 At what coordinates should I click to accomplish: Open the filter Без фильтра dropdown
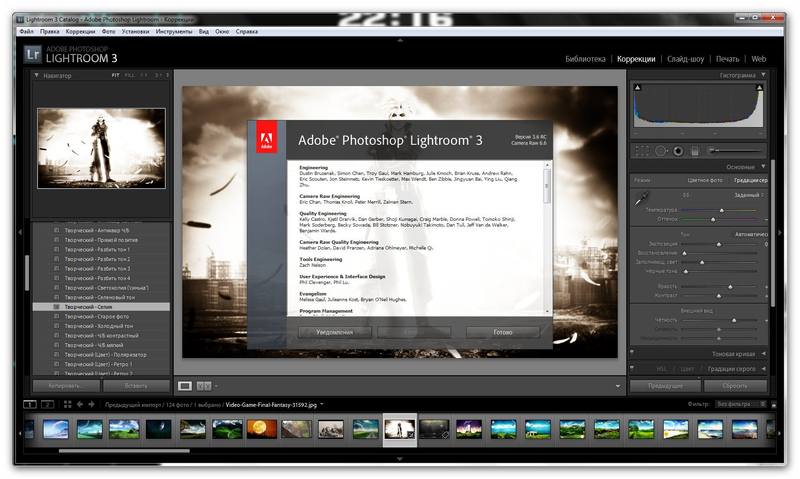pos(741,405)
